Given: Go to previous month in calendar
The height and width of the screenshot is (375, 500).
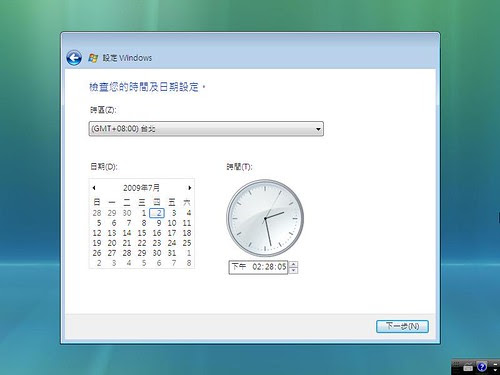Looking at the screenshot, I should [x=94, y=188].
